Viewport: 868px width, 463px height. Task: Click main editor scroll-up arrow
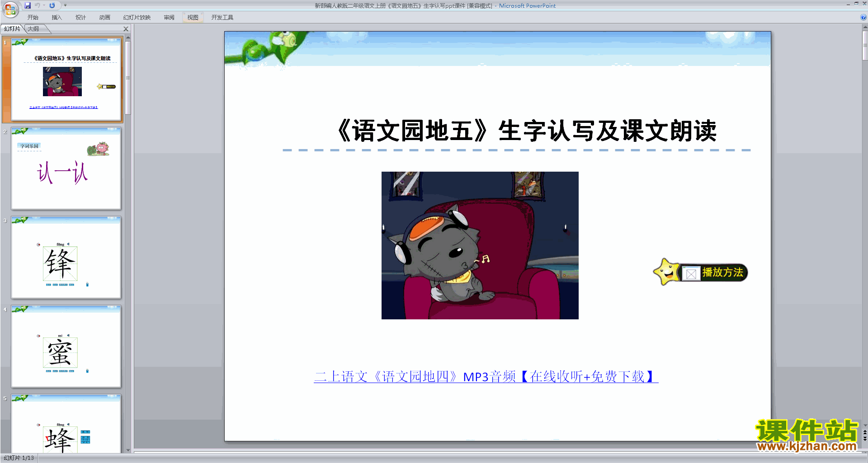865,27
